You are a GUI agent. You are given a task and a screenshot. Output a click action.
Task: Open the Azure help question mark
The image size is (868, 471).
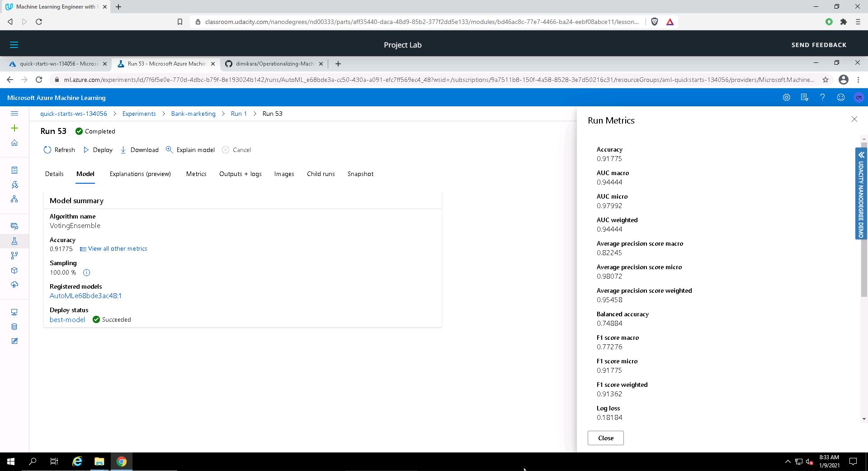(x=823, y=97)
